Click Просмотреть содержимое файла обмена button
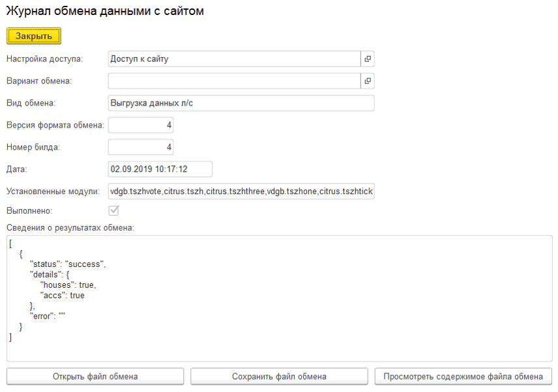This screenshot has height=392, width=558. 463,376
